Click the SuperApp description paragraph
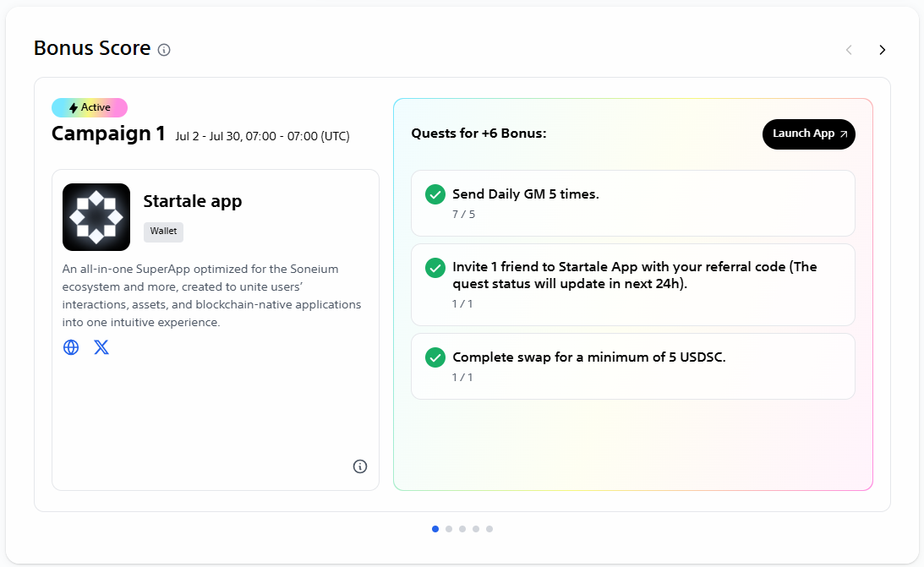This screenshot has height=567, width=924. pyautogui.click(x=211, y=296)
